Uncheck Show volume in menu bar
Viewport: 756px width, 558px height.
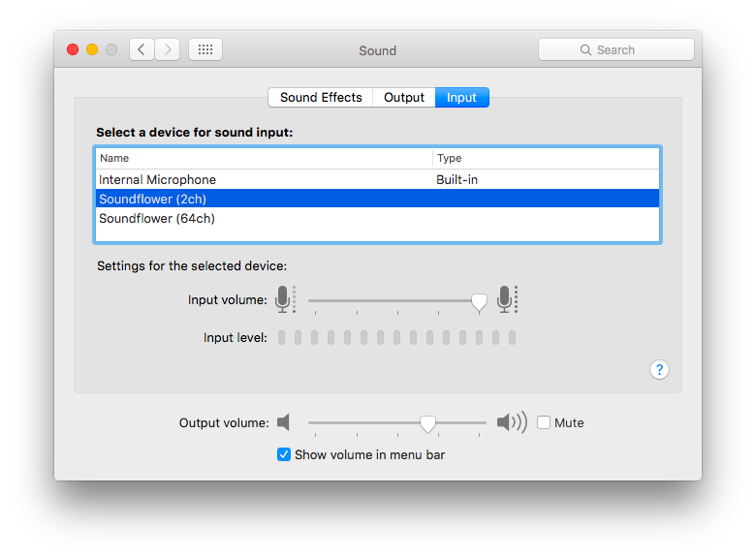[x=284, y=454]
